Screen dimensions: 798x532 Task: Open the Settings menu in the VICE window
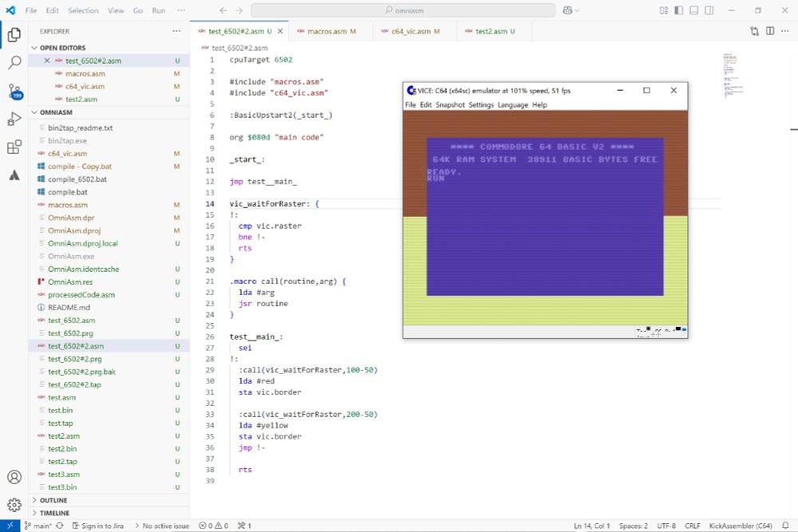(x=481, y=104)
